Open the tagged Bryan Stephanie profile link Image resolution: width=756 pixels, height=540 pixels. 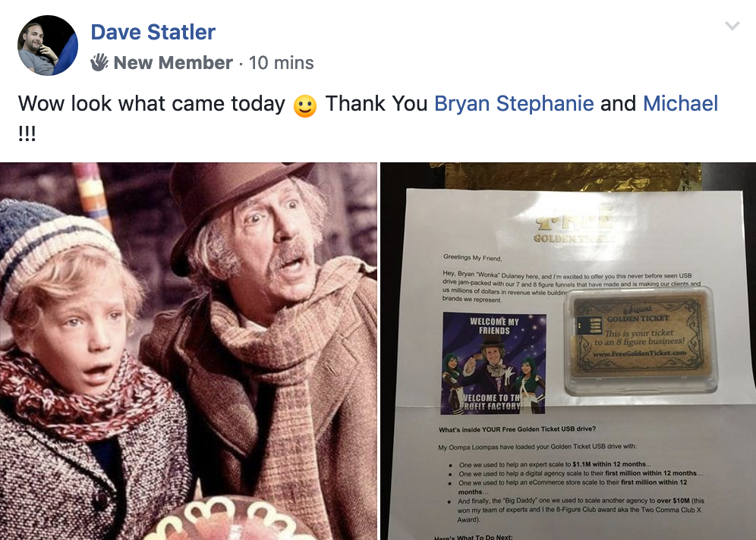514,104
